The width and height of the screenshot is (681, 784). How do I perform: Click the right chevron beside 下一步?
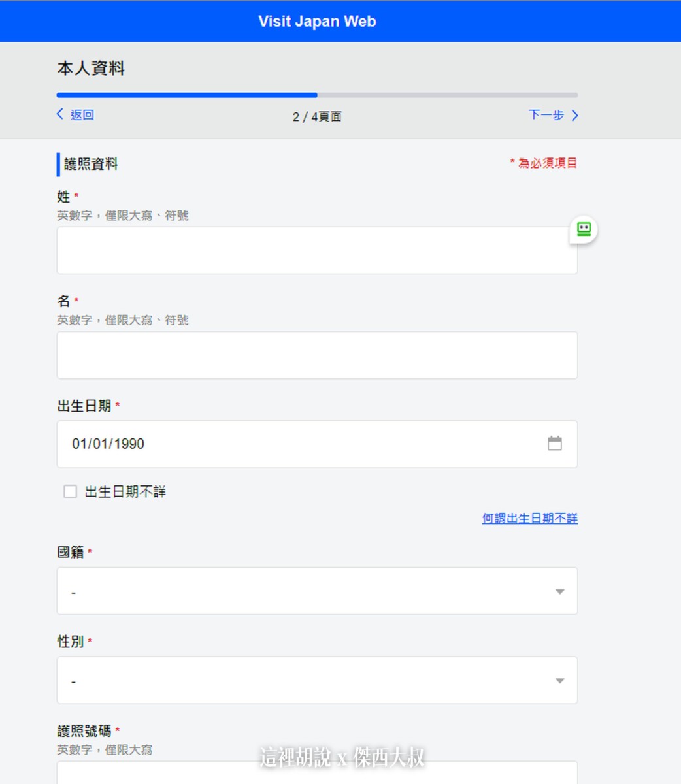[574, 116]
